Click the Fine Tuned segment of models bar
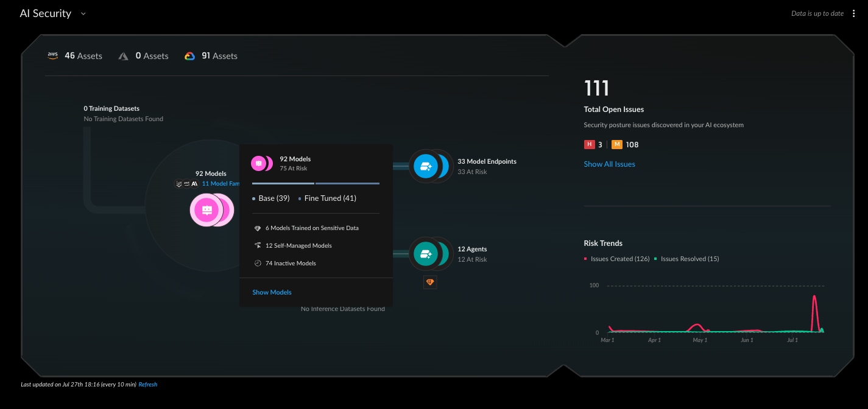Image resolution: width=868 pixels, height=409 pixels. (347, 183)
